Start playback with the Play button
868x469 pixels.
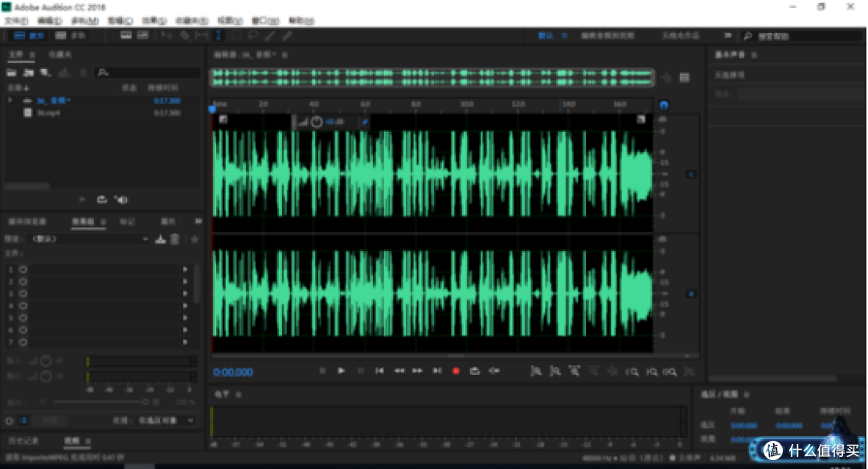pos(342,371)
